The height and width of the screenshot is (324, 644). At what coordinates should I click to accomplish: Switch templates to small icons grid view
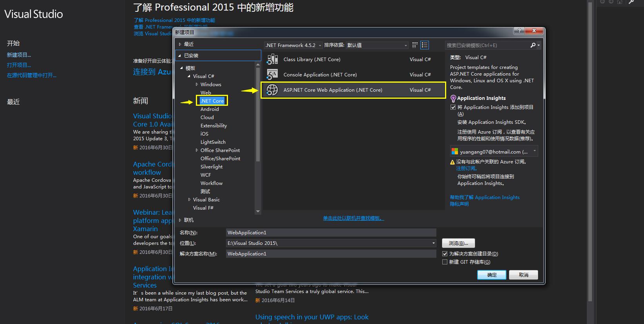(415, 45)
